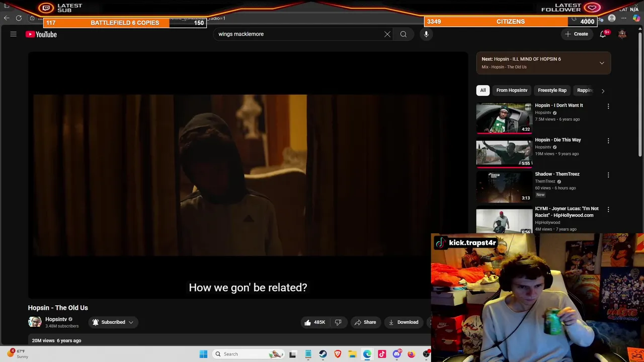Image resolution: width=644 pixels, height=362 pixels.
Task: Open more options for I Don't Want It
Action: tap(608, 106)
